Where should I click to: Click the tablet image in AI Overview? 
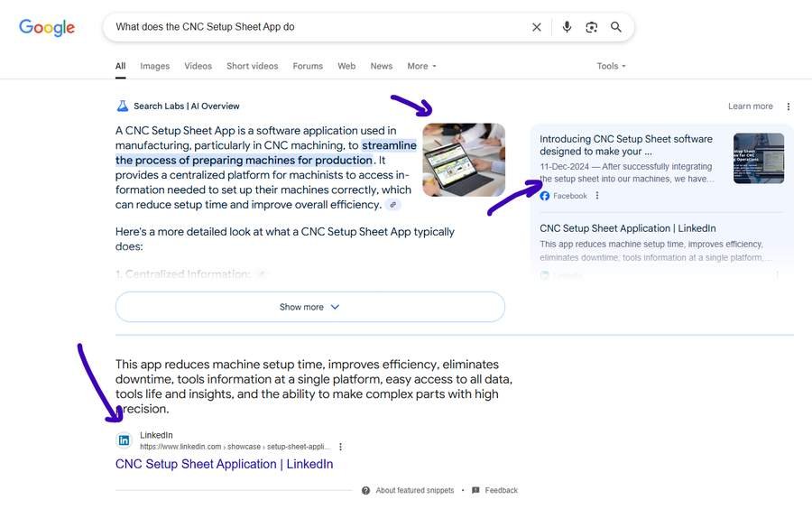pyautogui.click(x=464, y=160)
